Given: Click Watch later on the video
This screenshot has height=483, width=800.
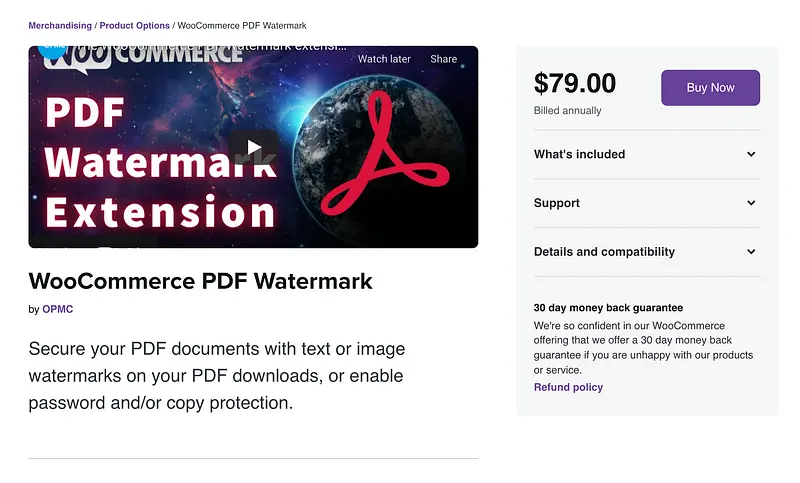Looking at the screenshot, I should click(384, 59).
